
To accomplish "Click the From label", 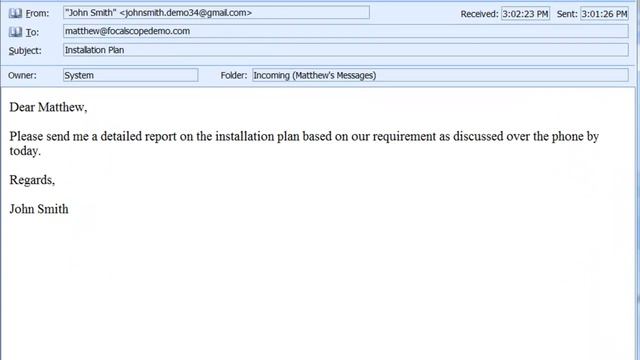I will (x=37, y=13).
